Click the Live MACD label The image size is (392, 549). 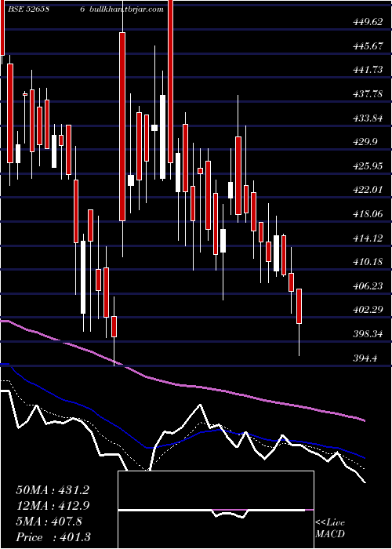point(330,529)
